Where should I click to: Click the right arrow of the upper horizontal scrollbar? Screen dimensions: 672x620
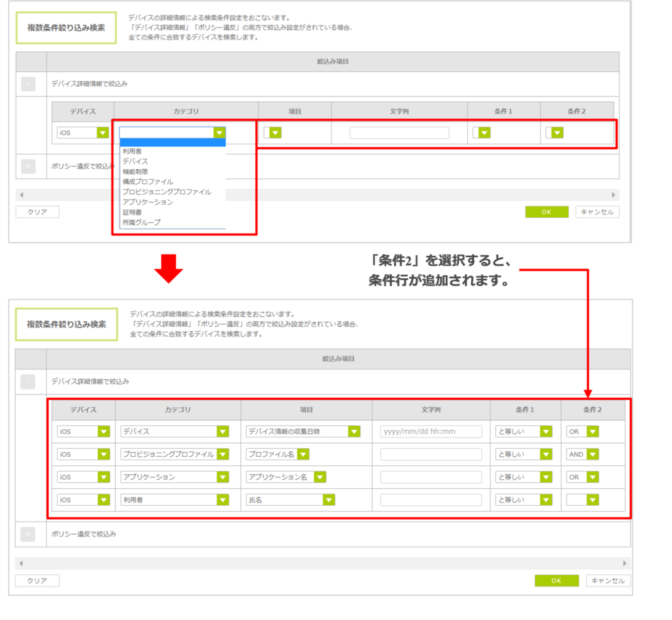[614, 195]
